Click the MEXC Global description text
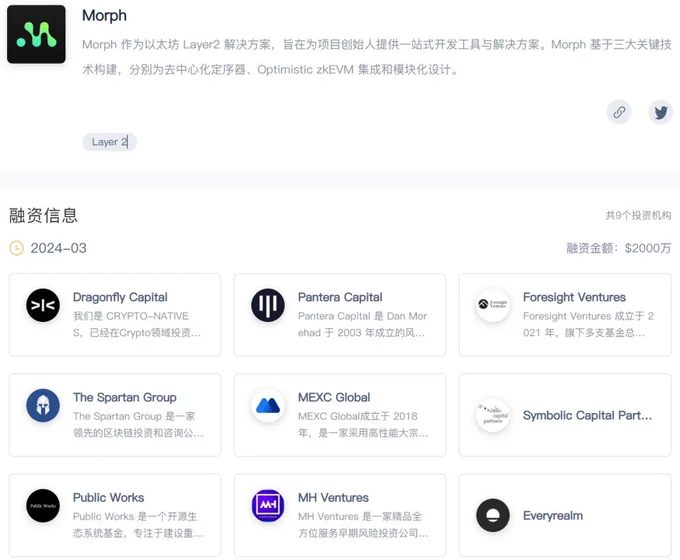 pos(363,425)
